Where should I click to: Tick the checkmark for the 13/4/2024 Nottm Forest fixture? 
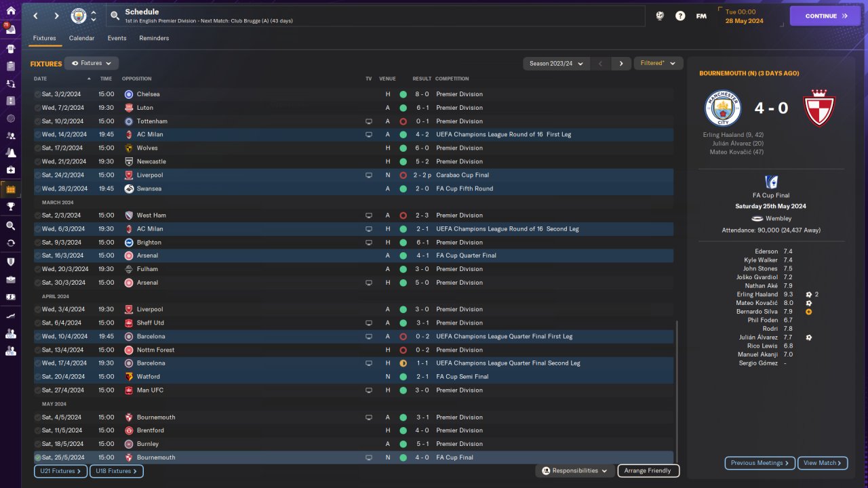pyautogui.click(x=38, y=350)
